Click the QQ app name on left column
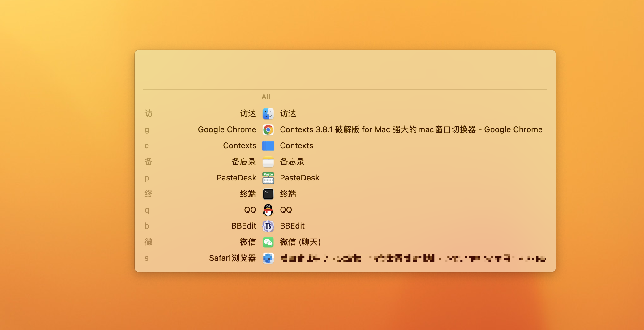 click(x=250, y=210)
